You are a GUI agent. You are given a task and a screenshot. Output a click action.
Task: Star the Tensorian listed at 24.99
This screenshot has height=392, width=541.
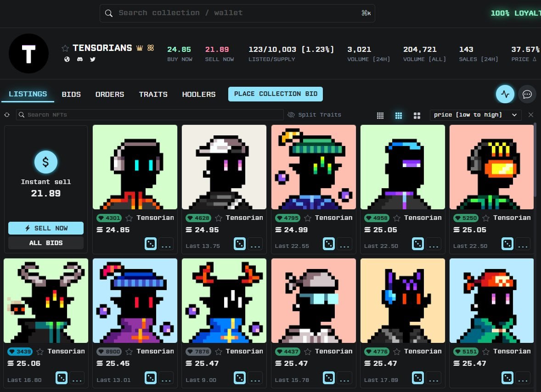[x=308, y=218]
